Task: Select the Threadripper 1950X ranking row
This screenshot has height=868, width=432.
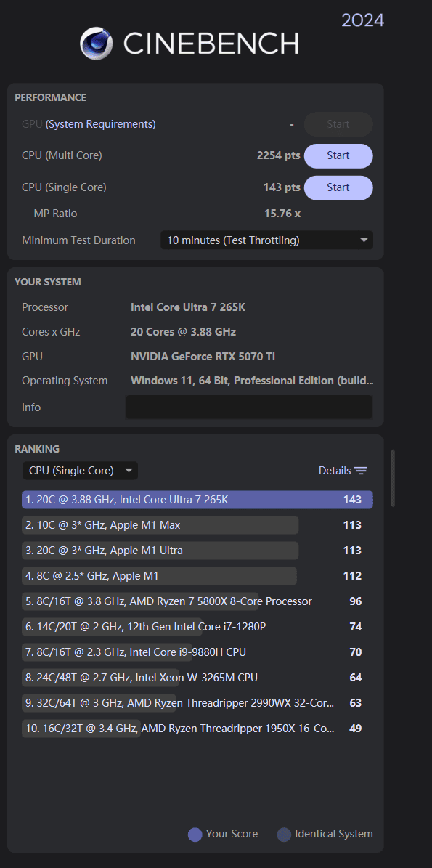Action: [x=197, y=729]
